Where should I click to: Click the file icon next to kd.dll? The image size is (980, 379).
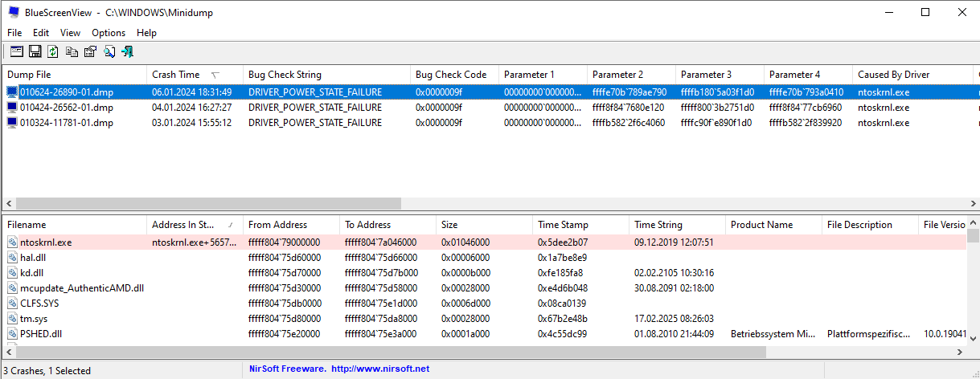12,273
